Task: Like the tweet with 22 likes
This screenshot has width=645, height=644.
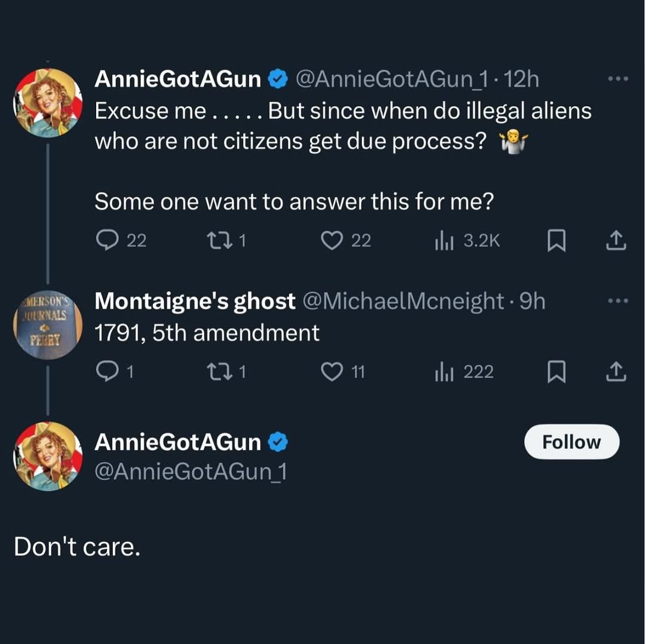Action: coord(330,241)
